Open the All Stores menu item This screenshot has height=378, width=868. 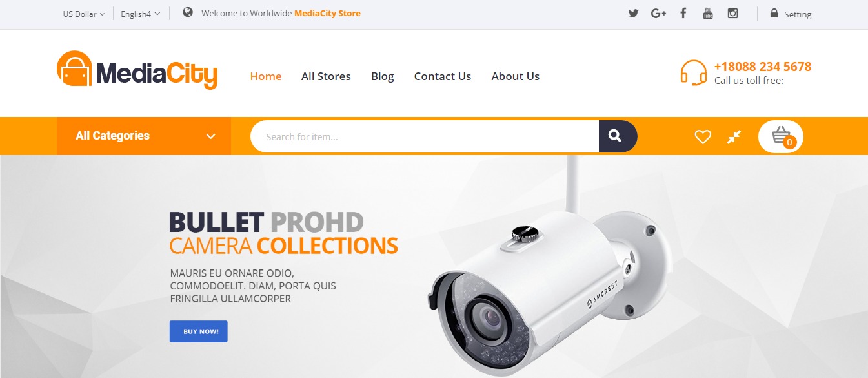click(x=326, y=76)
